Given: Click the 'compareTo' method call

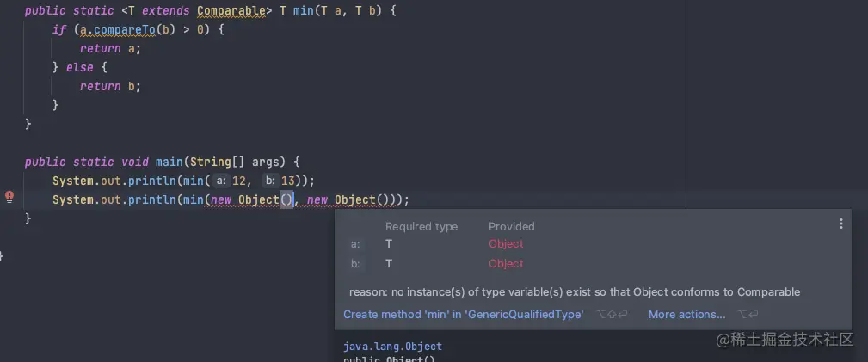Looking at the screenshot, I should click(125, 29).
